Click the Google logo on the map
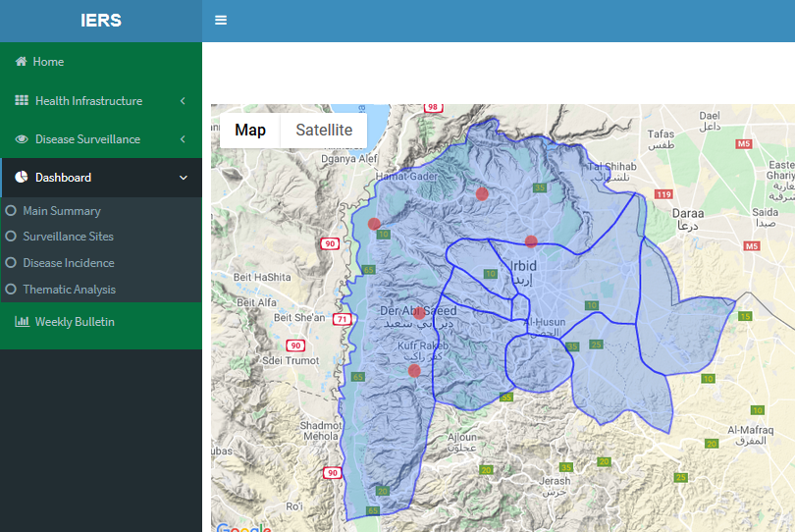795x532 pixels. pyautogui.click(x=243, y=527)
